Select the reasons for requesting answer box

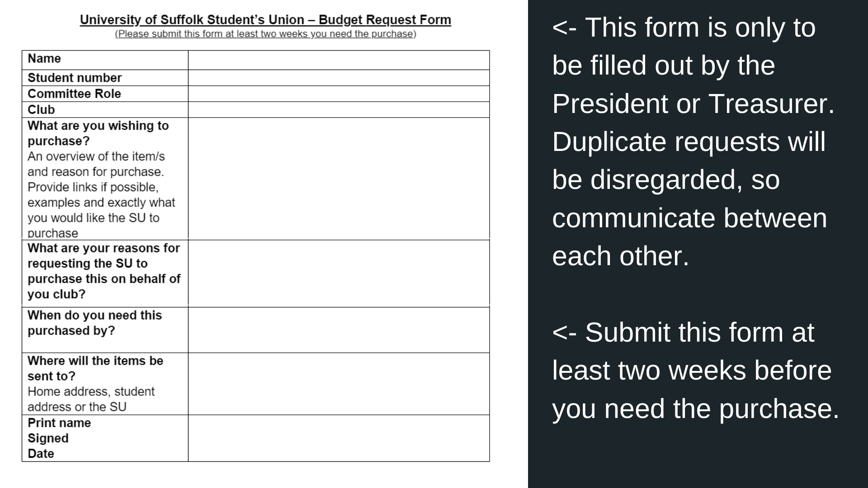339,273
